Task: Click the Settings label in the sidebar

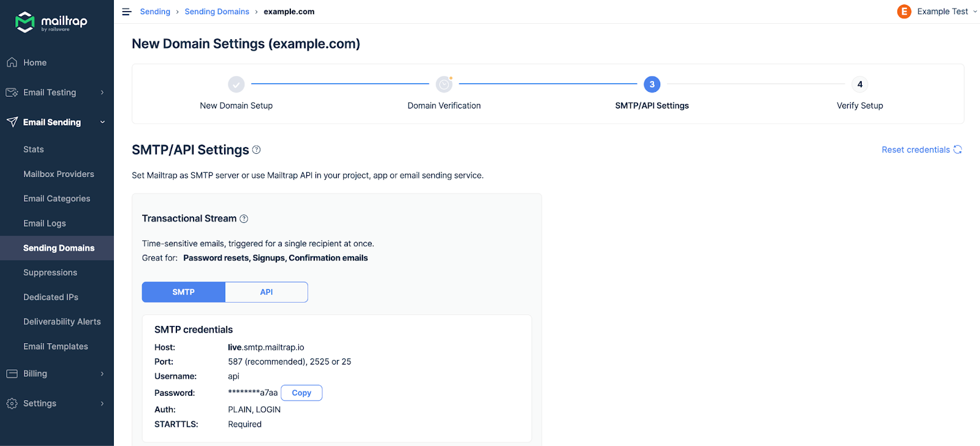Action: [x=40, y=403]
